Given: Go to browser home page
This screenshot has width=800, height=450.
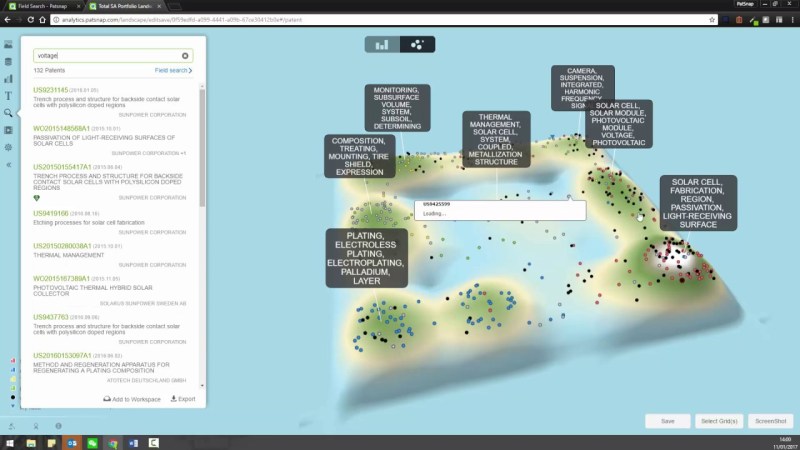Looking at the screenshot, I should 42,20.
